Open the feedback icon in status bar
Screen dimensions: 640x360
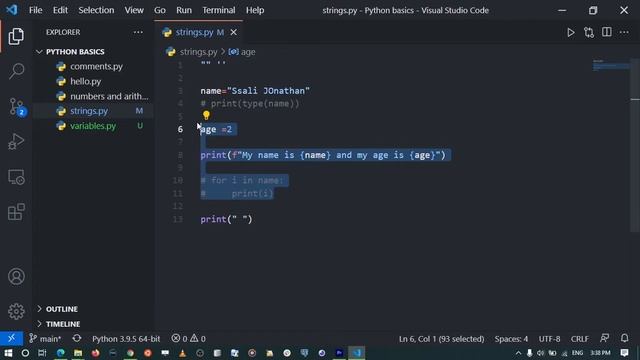point(604,338)
